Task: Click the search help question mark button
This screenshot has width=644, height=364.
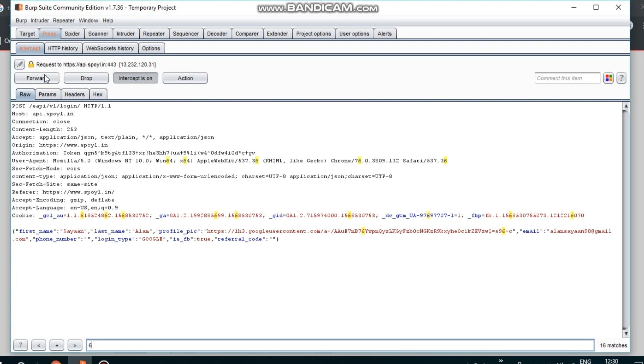Action: pyautogui.click(x=21, y=345)
